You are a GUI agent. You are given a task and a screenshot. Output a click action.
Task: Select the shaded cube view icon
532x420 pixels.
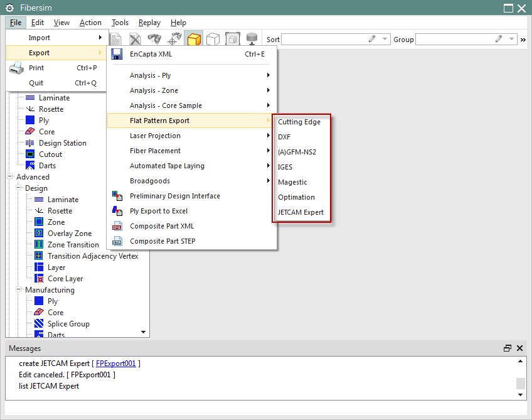(x=194, y=38)
